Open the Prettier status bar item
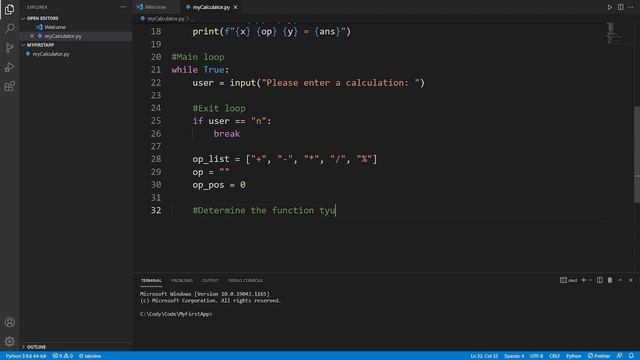Viewport: 640px width, 360px height. pos(599,356)
